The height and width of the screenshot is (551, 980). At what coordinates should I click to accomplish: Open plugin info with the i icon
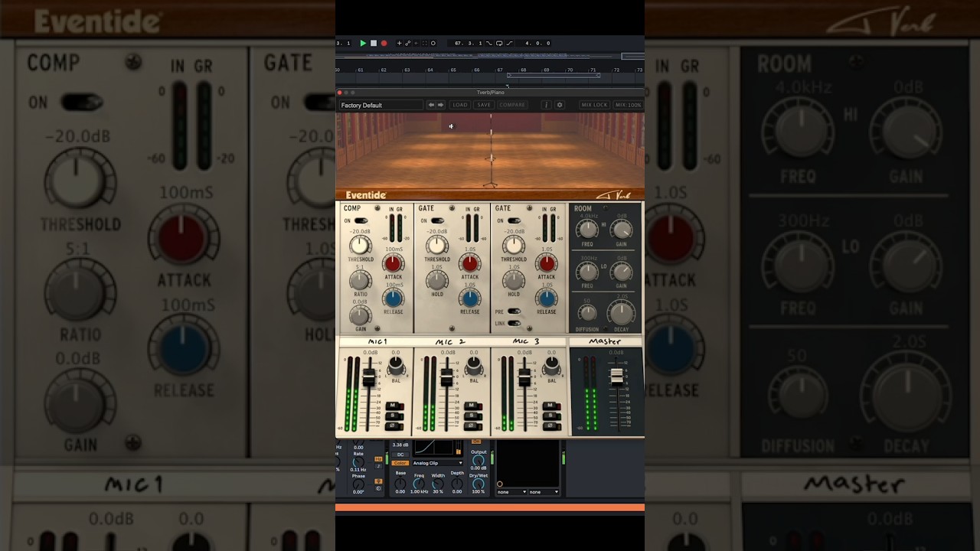pos(546,105)
